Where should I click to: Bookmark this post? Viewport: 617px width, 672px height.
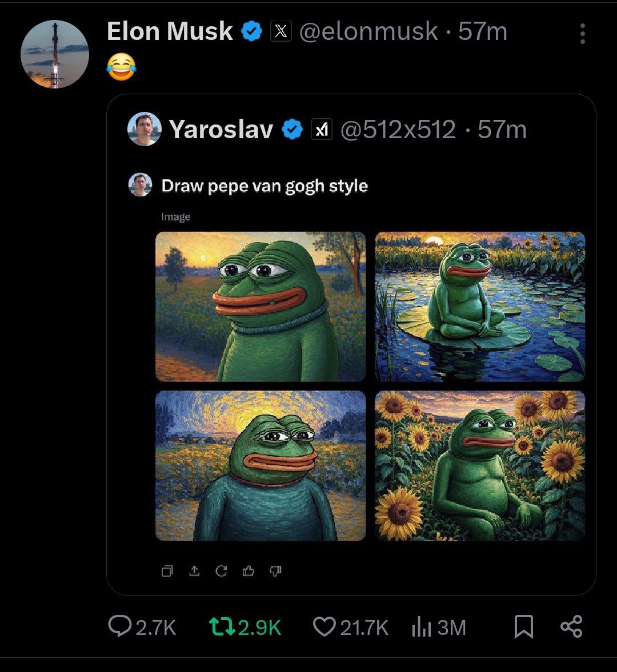click(523, 626)
